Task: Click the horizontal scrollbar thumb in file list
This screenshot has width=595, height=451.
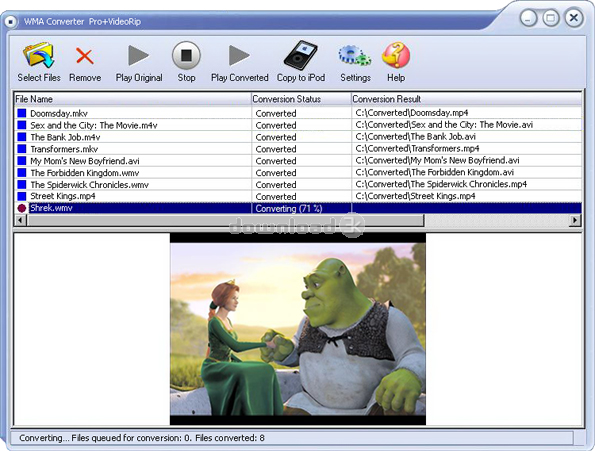Action: tap(225, 220)
